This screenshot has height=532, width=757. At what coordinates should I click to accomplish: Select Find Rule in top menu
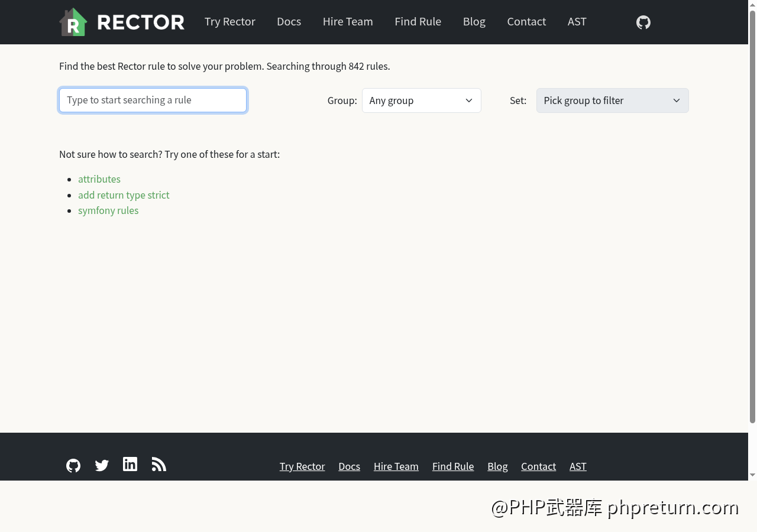[x=418, y=22]
